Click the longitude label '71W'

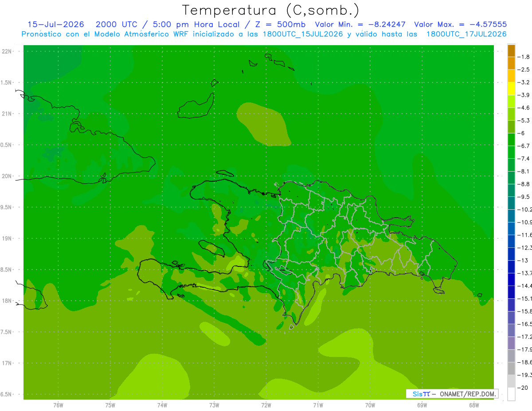pyautogui.click(x=318, y=405)
